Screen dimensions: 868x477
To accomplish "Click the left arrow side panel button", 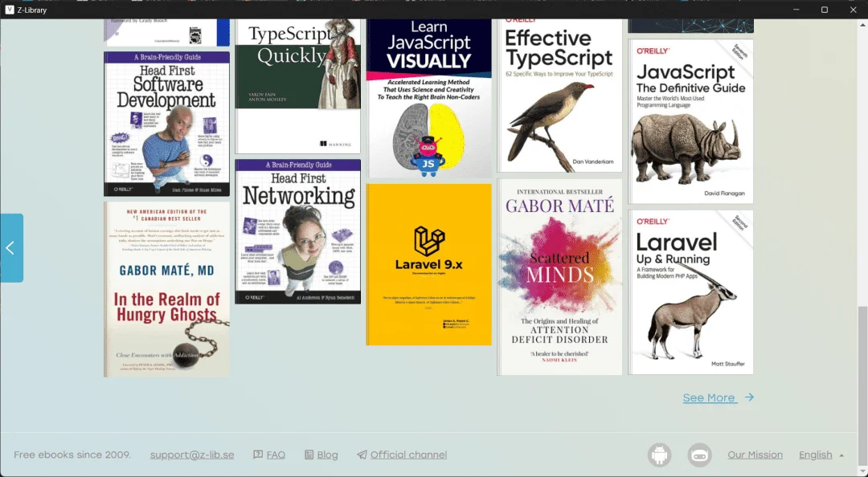I will pos(11,248).
